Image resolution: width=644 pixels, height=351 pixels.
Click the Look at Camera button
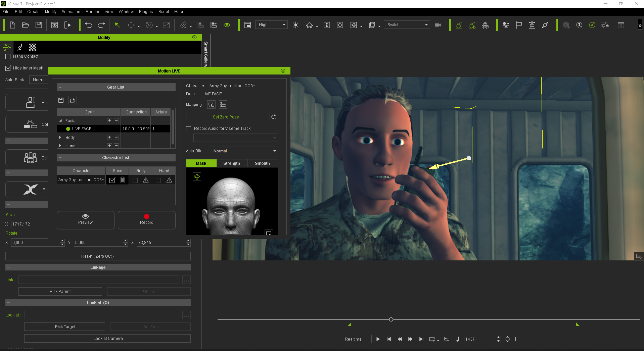tap(108, 339)
